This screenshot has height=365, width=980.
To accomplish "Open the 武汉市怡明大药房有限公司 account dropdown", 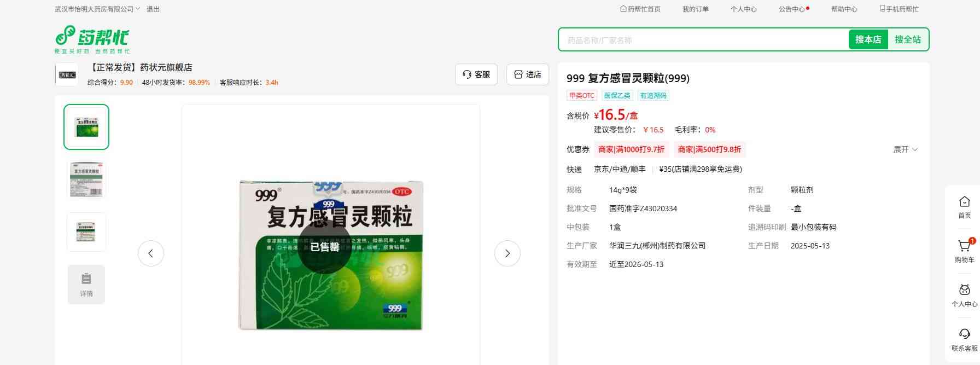I will 97,9.
